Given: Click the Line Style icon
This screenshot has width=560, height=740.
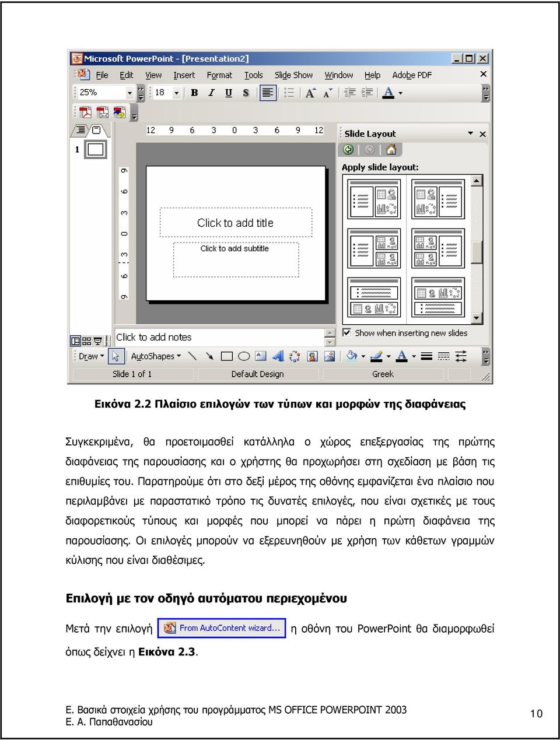Looking at the screenshot, I should point(426,356).
